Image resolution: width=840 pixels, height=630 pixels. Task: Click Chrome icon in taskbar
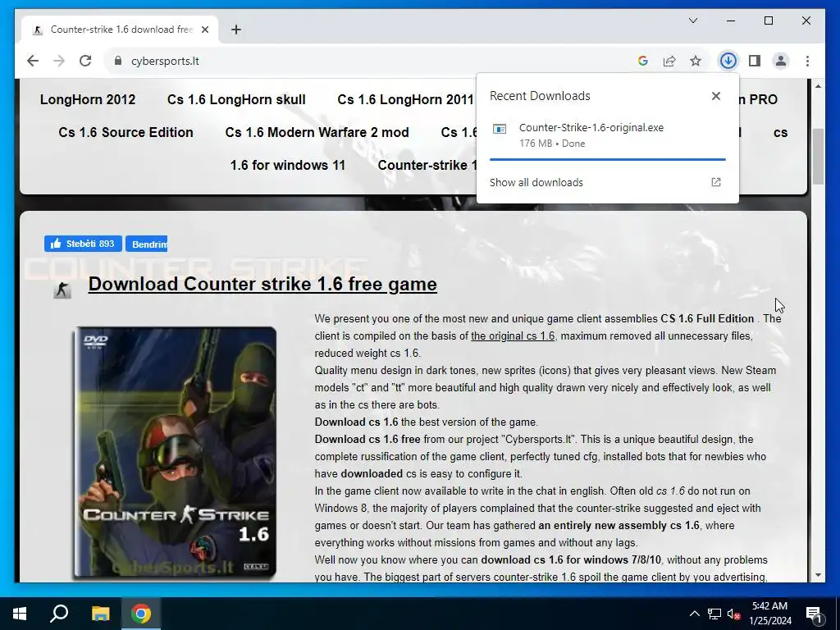[x=141, y=614]
